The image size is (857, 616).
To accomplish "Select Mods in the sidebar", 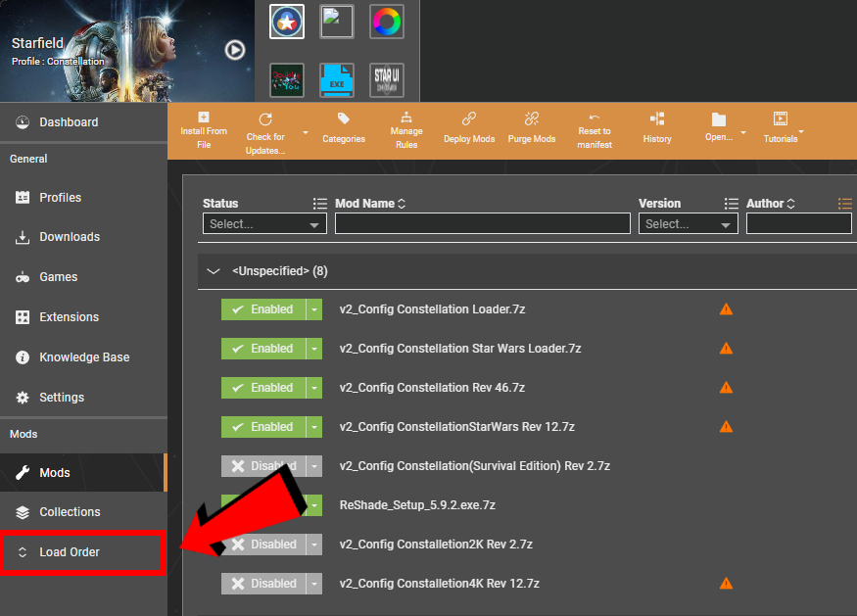I will click(x=83, y=473).
